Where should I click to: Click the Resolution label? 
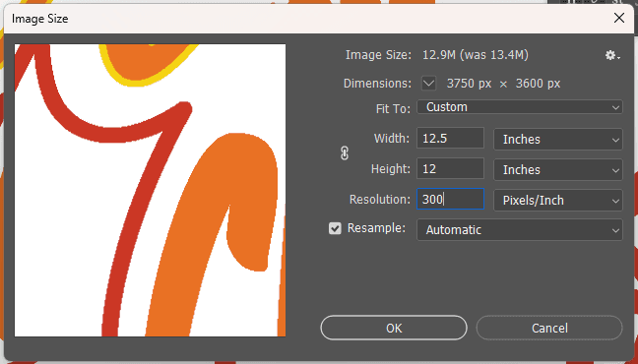pos(380,200)
